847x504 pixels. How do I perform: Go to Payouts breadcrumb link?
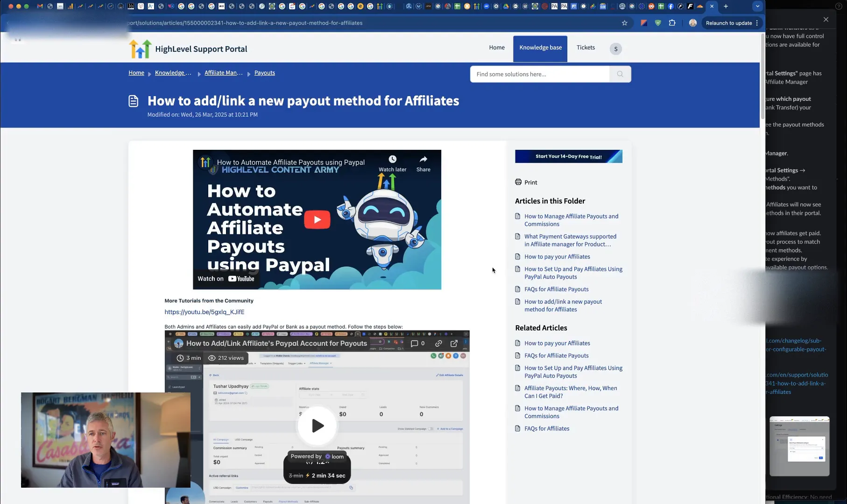tap(265, 73)
